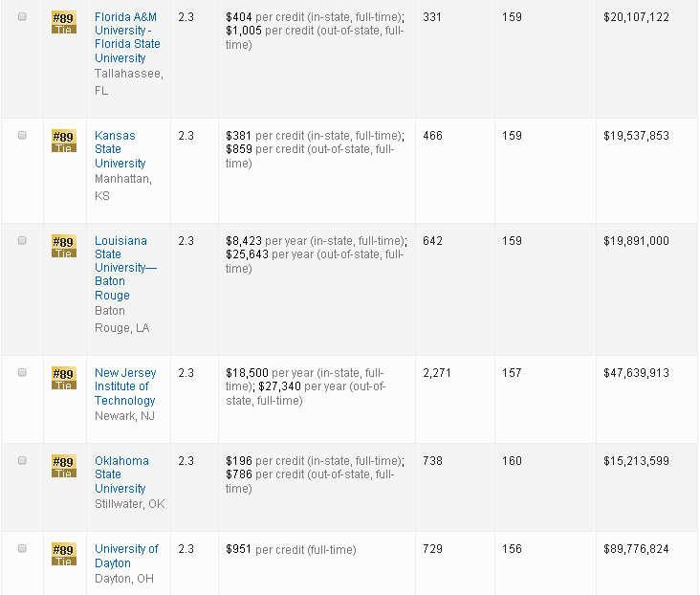Click the #89 Tie badge for Florida A&M
Viewport: 700px width, 595px height.
click(x=63, y=23)
